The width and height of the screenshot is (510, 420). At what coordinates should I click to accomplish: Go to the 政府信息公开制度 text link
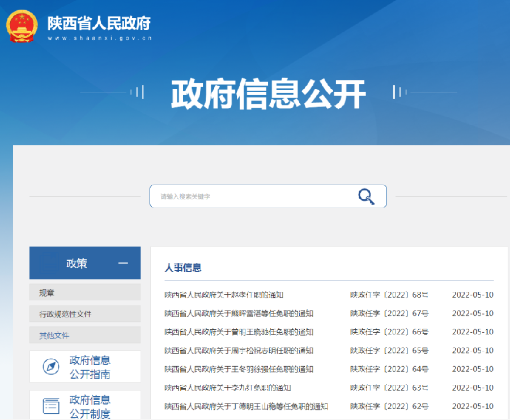[90, 406]
